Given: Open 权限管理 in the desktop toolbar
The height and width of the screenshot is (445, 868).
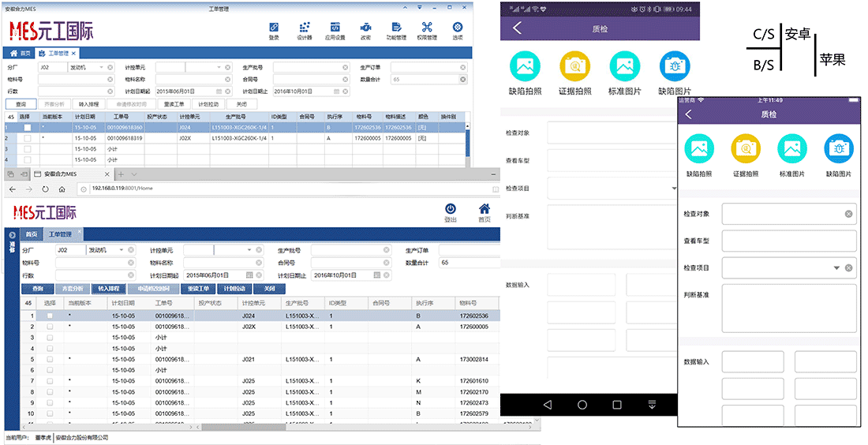Looking at the screenshot, I should coord(427,28).
